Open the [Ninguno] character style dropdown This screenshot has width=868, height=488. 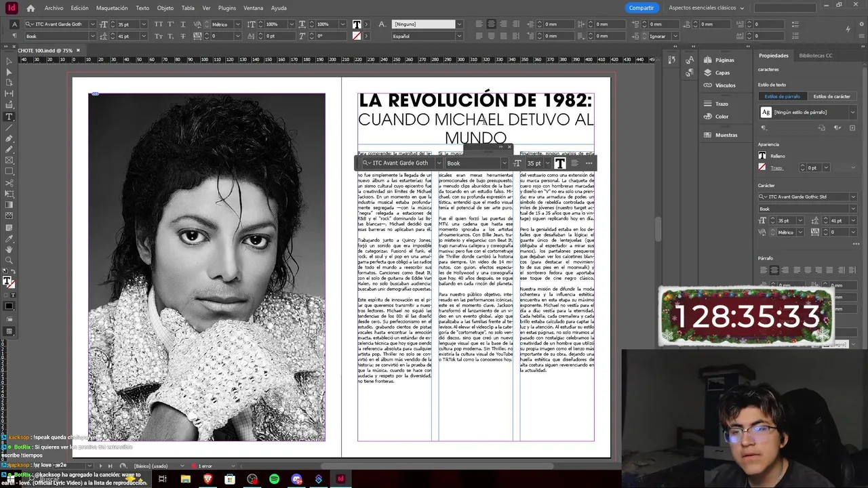(459, 24)
